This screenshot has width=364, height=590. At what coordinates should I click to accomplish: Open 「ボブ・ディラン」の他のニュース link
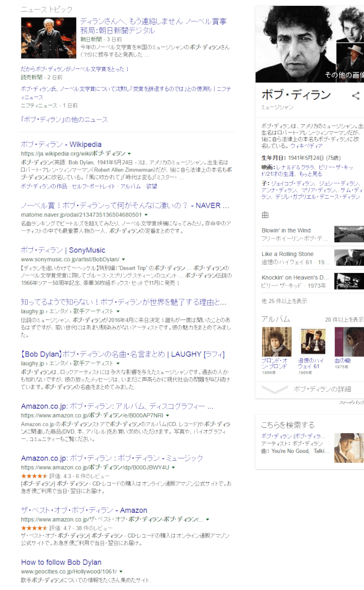click(x=65, y=119)
